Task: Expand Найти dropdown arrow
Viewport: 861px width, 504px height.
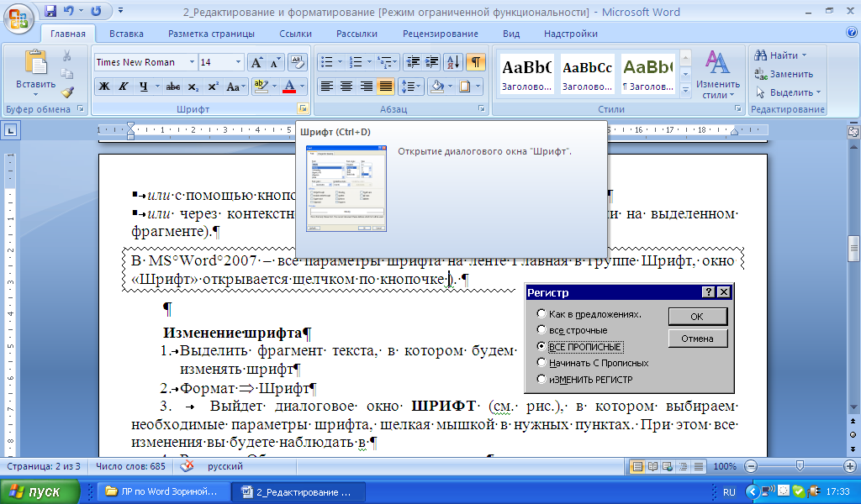Action: [x=804, y=55]
